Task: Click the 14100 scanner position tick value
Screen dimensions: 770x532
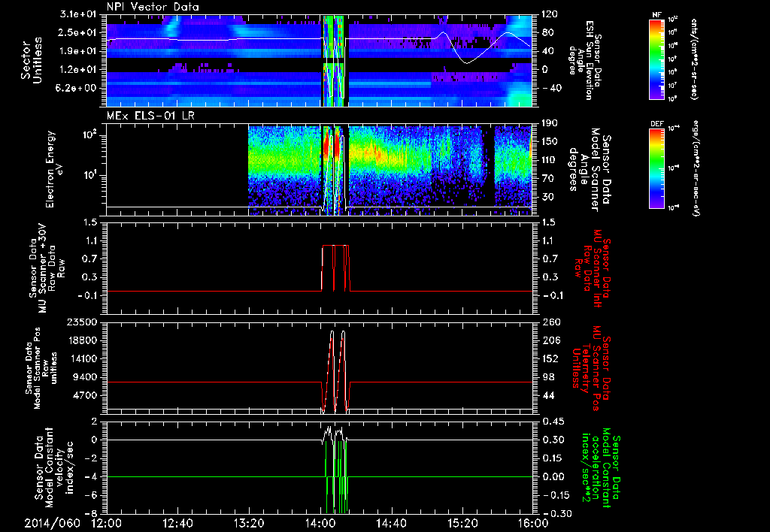Action: (x=81, y=358)
